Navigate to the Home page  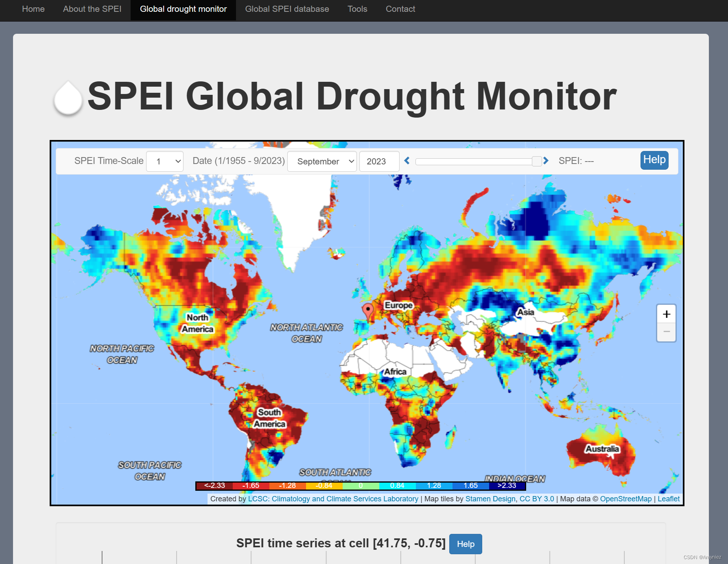tap(33, 9)
